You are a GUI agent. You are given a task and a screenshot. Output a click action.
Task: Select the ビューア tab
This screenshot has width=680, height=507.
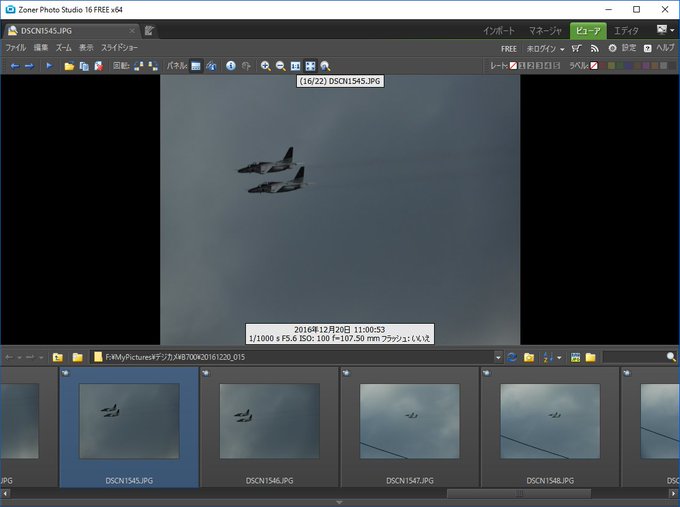pyautogui.click(x=588, y=31)
